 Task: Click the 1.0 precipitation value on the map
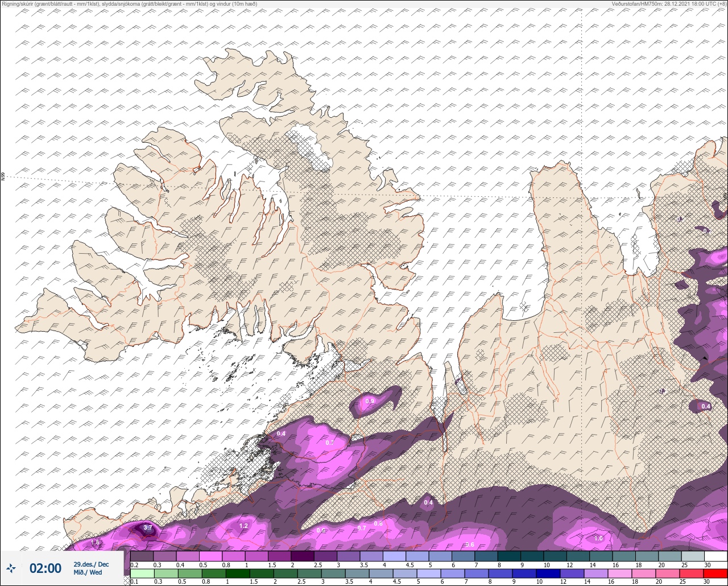click(x=598, y=538)
